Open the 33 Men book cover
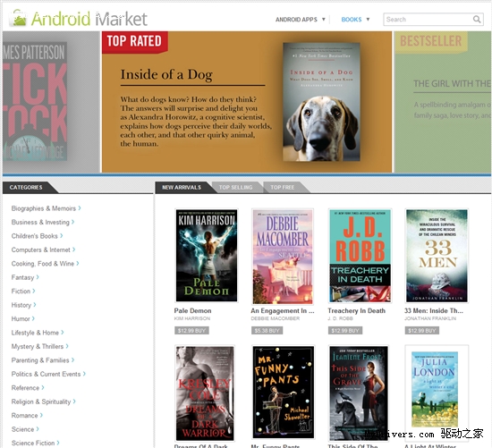 [437, 256]
